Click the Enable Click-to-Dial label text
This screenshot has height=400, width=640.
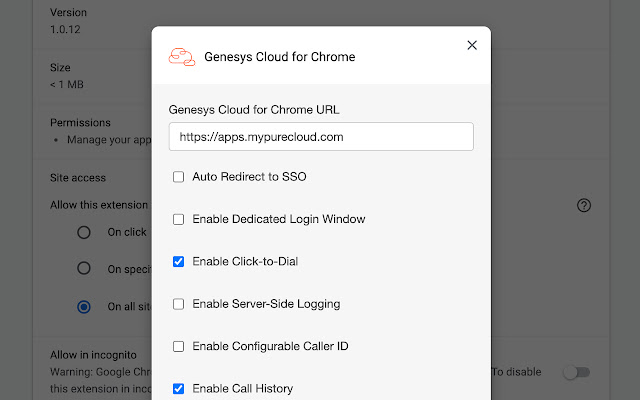pos(245,262)
